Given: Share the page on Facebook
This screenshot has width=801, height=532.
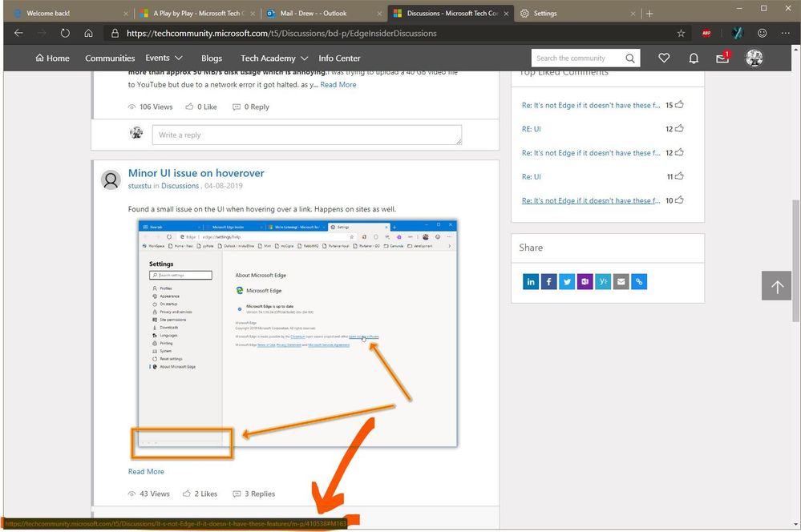Looking at the screenshot, I should (x=548, y=281).
